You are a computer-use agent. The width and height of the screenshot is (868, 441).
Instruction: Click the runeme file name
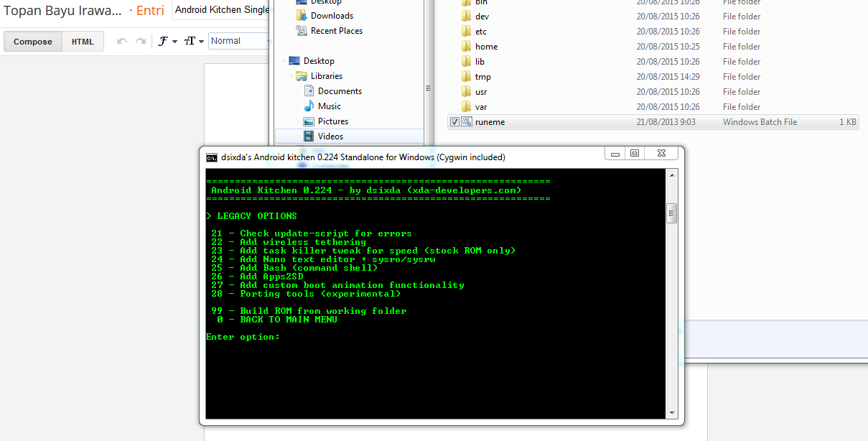click(490, 122)
